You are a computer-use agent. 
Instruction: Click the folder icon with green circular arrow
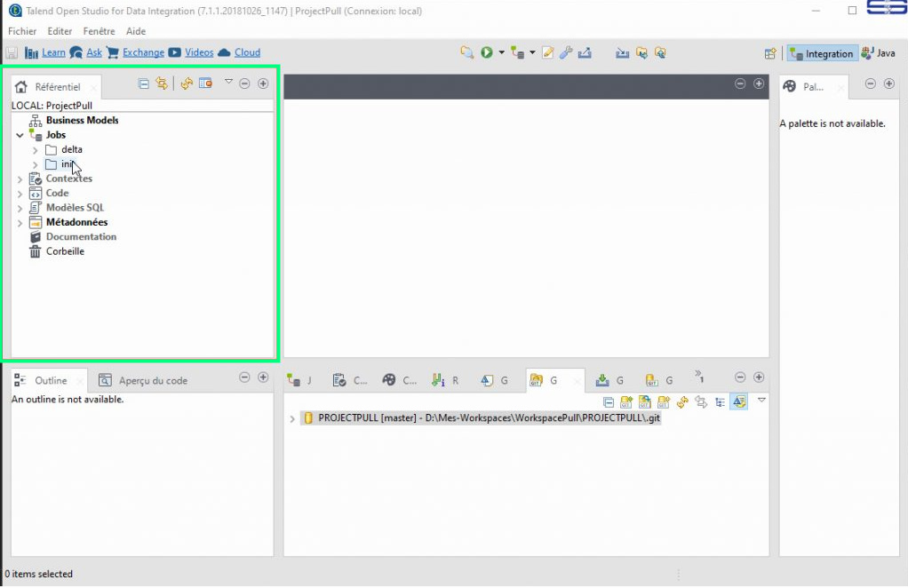(x=660, y=52)
